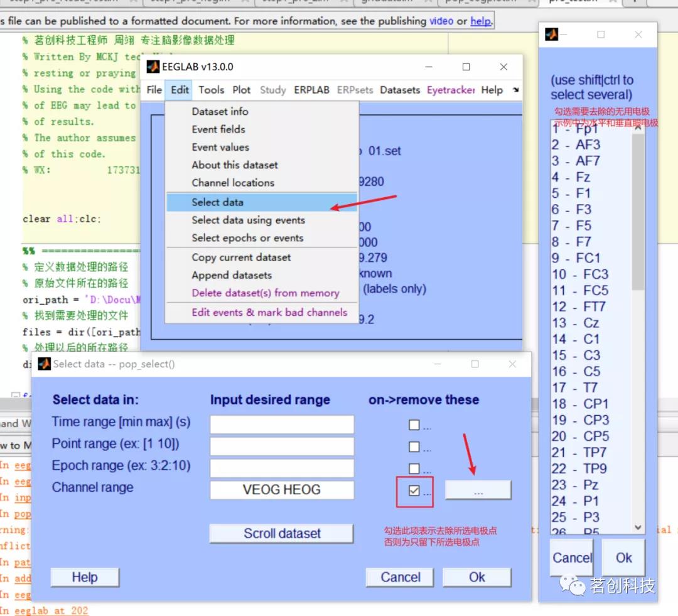
Task: Open the ERPLAB menu
Action: click(311, 90)
